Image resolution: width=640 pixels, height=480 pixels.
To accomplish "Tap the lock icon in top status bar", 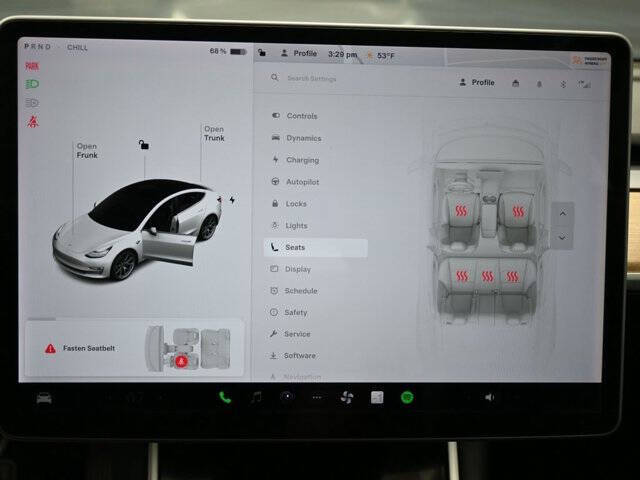I will 262,53.
